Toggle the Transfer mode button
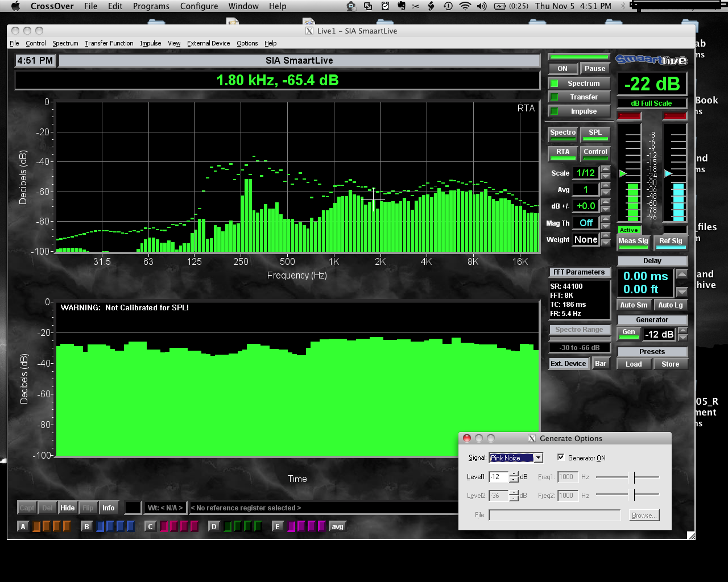728x582 pixels. click(x=579, y=97)
